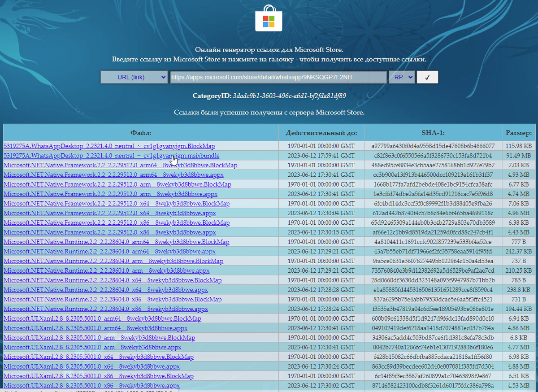Click the checkmark submit button
Viewport: 538px width, 392px height.
[x=427, y=77]
